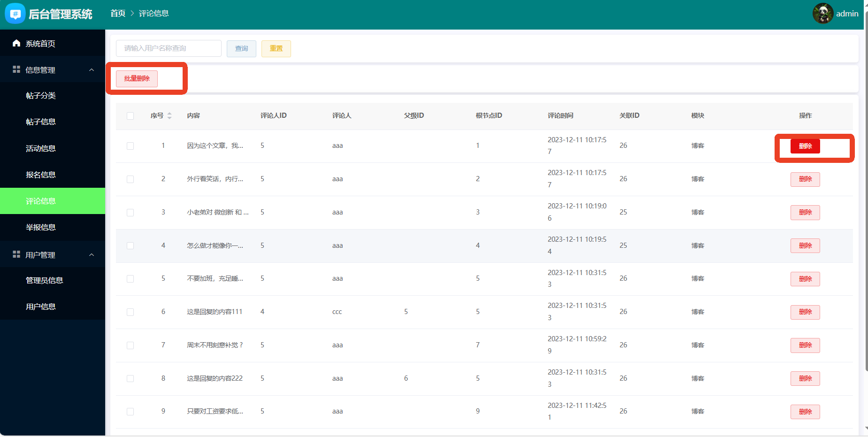The height and width of the screenshot is (437, 868).
Task: Go to 管理员信息
Action: pos(53,280)
